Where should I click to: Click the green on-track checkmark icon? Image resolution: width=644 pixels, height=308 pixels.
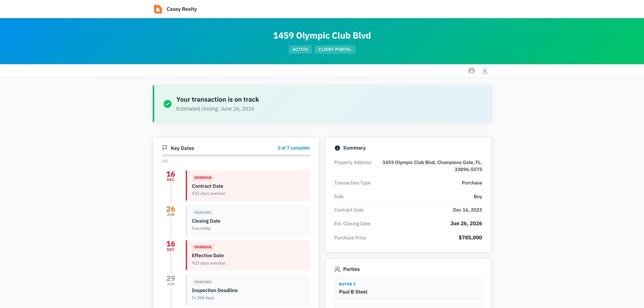coord(168,104)
